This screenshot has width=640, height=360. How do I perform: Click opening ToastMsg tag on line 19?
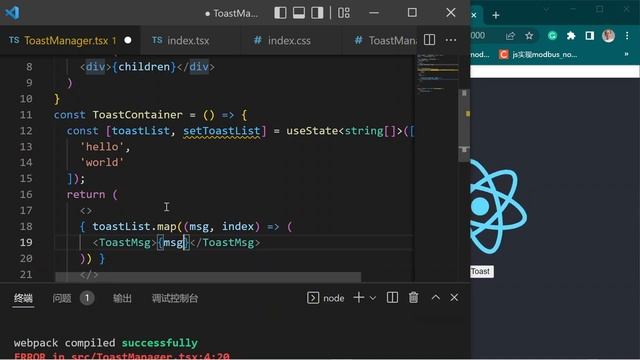click(124, 242)
